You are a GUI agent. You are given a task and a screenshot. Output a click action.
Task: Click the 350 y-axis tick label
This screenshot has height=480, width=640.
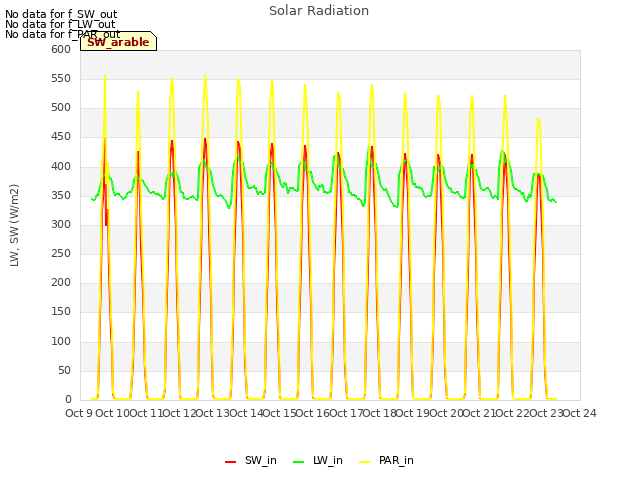(61, 196)
